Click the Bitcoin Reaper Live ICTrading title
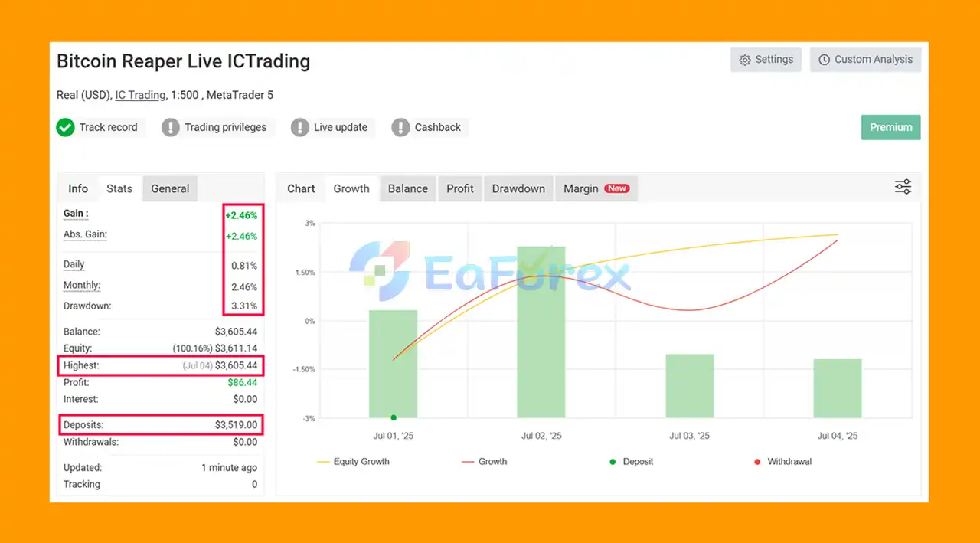 pos(184,61)
